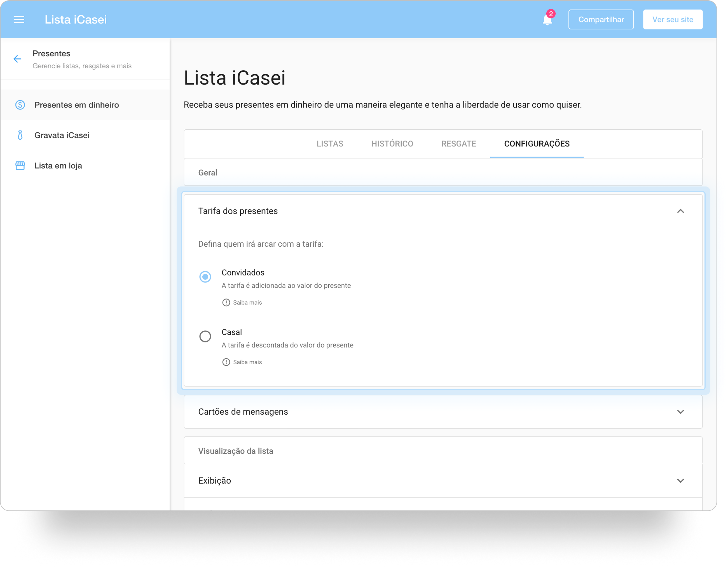Click the info icon under Convidados
This screenshot has width=728, height=567.
point(226,302)
